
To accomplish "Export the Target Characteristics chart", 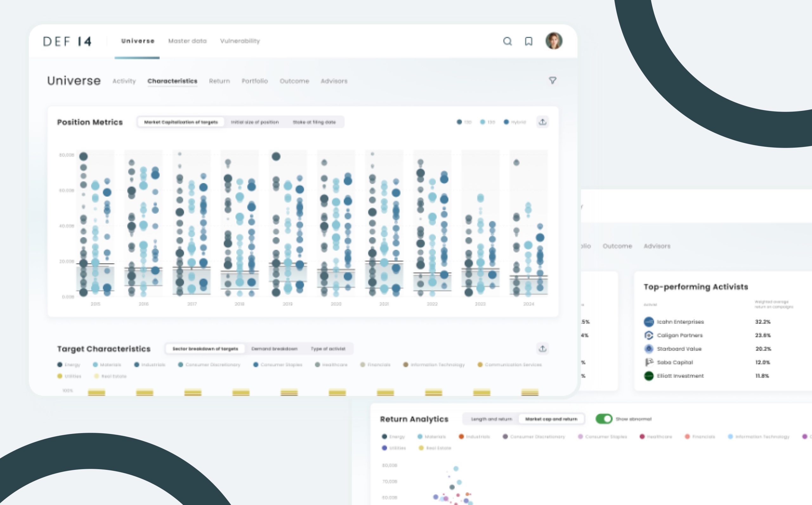I will click(x=542, y=349).
